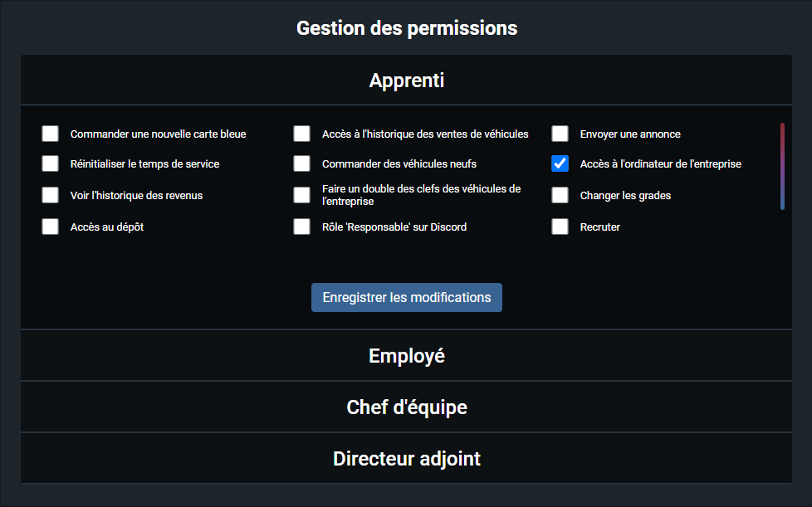Toggle 'Rôle Responsable sur Discord' checkbox

pos(302,227)
